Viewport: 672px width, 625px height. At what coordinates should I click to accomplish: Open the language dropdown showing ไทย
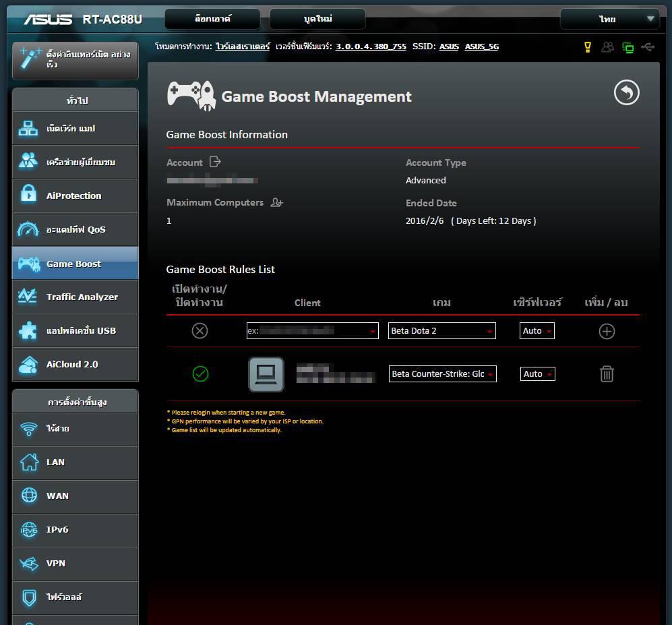point(609,19)
